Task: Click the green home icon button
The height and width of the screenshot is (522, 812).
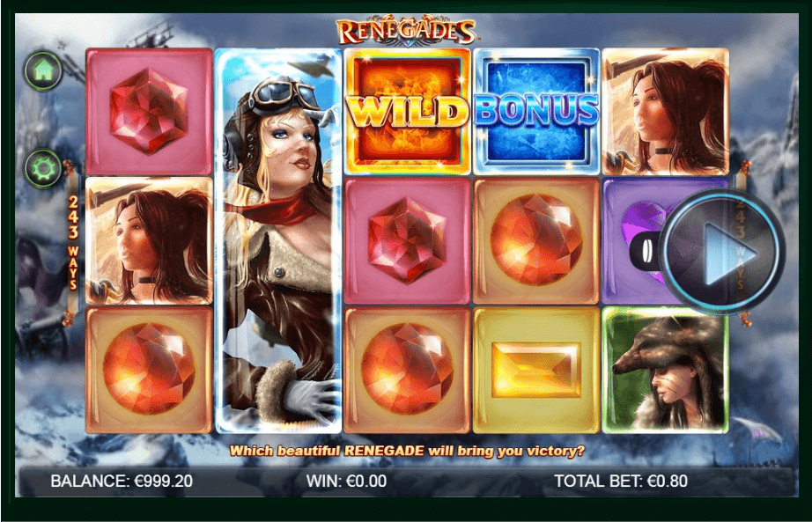Action: coord(43,71)
